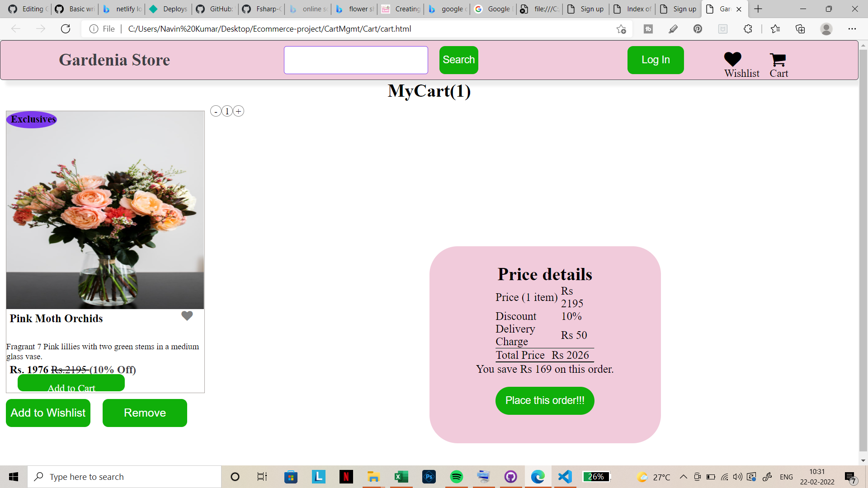Decrease quantity with the minus button
Viewport: 868px width, 488px height.
pyautogui.click(x=216, y=111)
